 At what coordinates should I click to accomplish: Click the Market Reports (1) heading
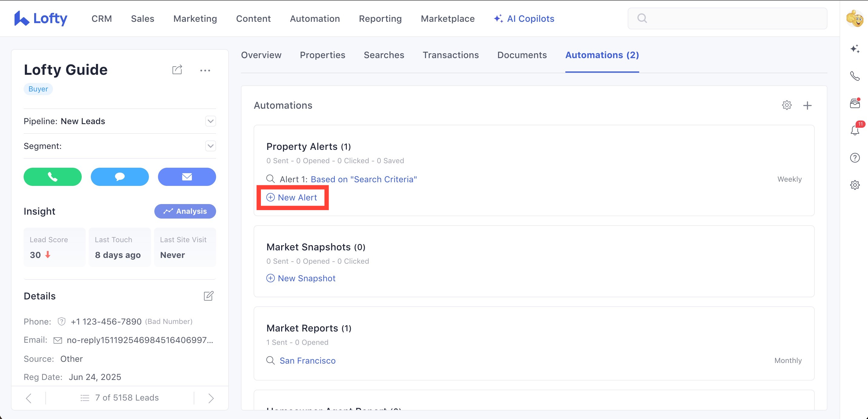[309, 328]
